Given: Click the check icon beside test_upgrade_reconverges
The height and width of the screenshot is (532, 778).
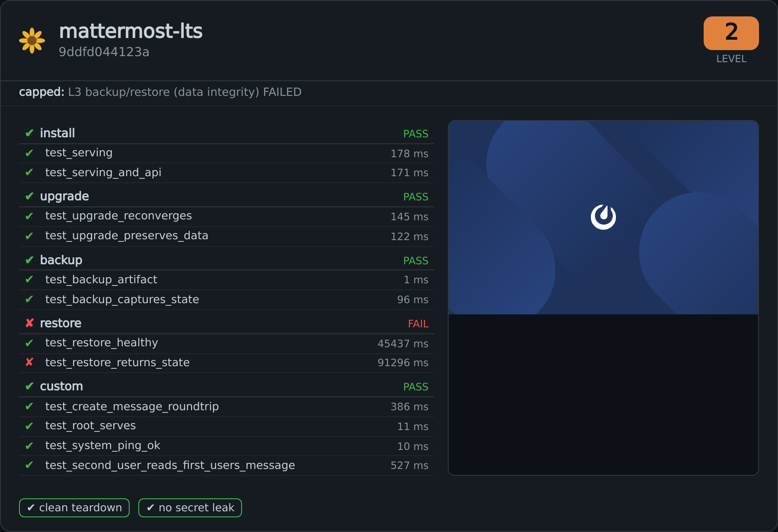Looking at the screenshot, I should tap(29, 216).
